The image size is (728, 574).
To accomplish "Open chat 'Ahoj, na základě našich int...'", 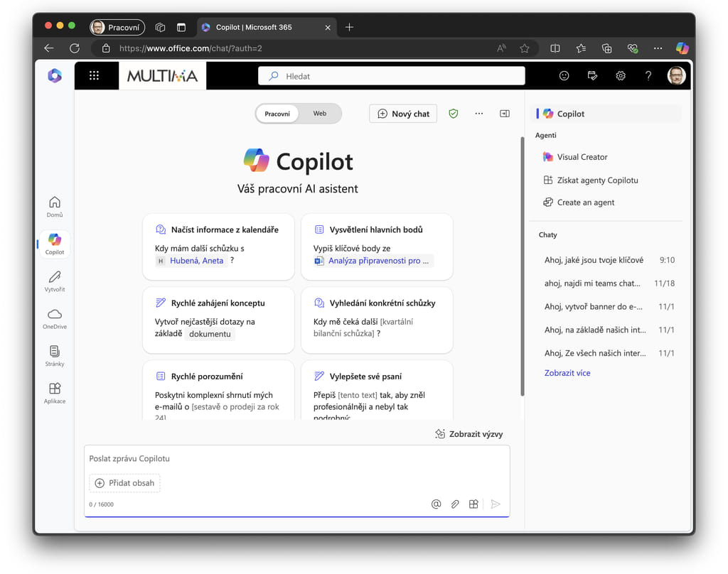I will [x=609, y=330].
